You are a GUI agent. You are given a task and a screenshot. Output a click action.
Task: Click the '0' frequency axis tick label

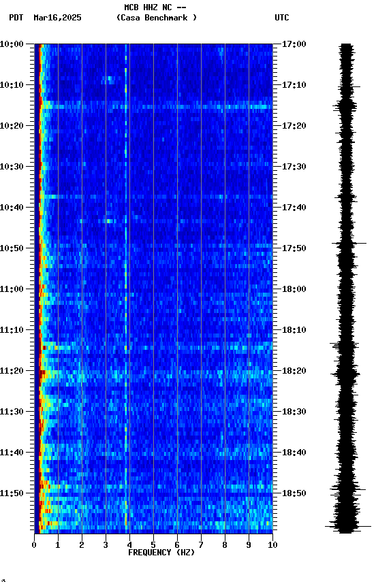point(34,545)
